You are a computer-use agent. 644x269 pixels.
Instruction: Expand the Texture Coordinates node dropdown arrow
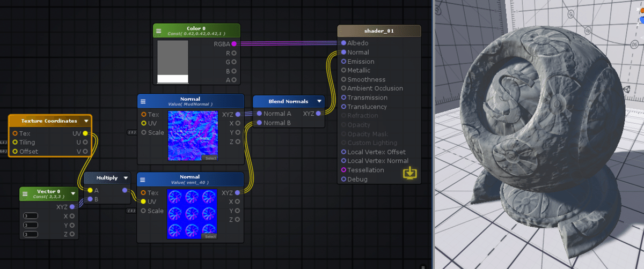pyautogui.click(x=86, y=121)
